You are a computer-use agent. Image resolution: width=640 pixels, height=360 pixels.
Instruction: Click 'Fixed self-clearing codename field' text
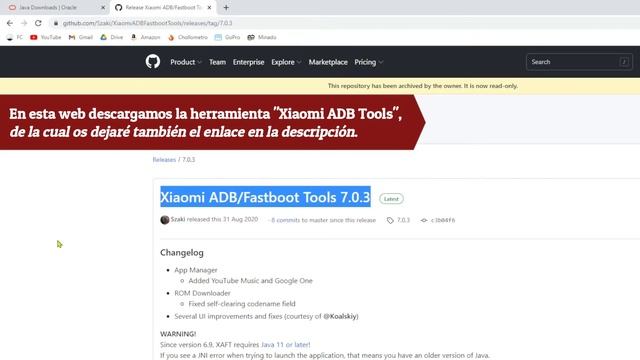click(242, 304)
